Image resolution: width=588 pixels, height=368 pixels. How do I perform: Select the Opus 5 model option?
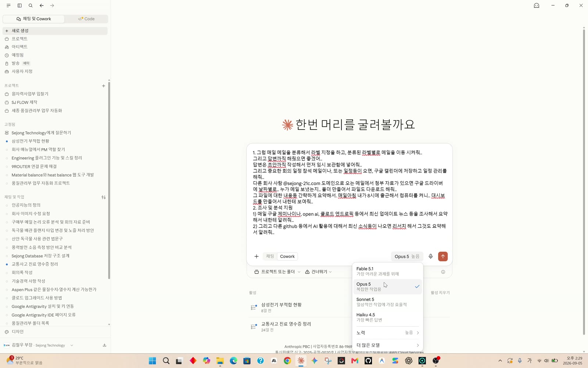tap(388, 287)
